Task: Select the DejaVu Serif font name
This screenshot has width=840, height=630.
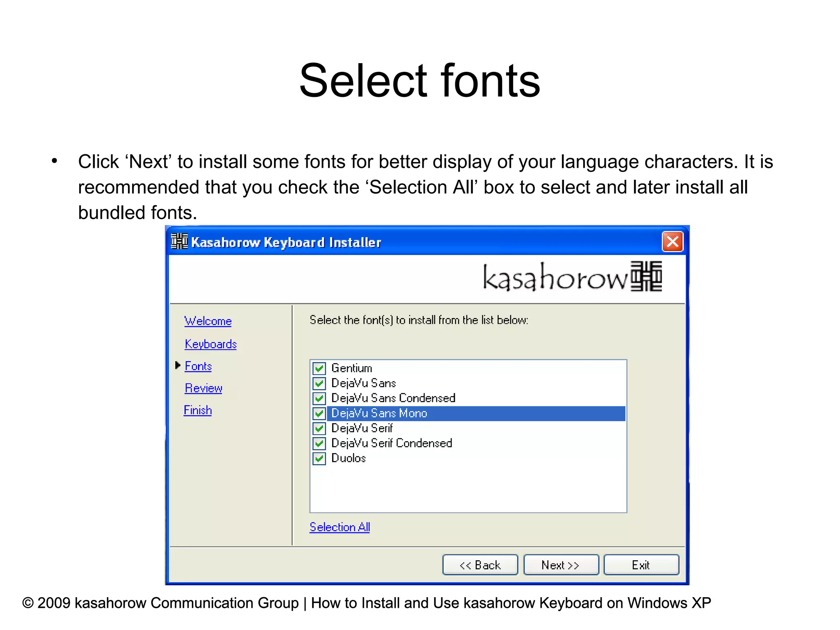Action: pos(362,428)
